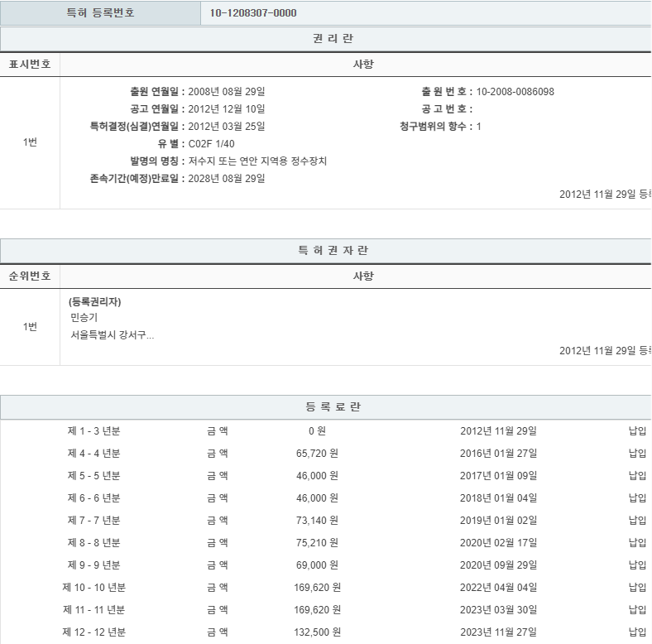Select payment date 2023년 03월 30일
This screenshot has height=644, width=652.
pos(498,610)
